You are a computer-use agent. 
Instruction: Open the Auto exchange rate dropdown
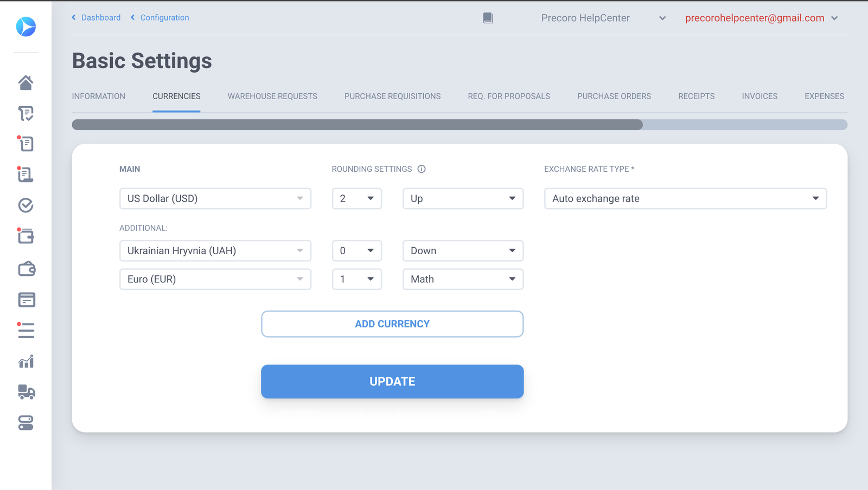(x=685, y=198)
